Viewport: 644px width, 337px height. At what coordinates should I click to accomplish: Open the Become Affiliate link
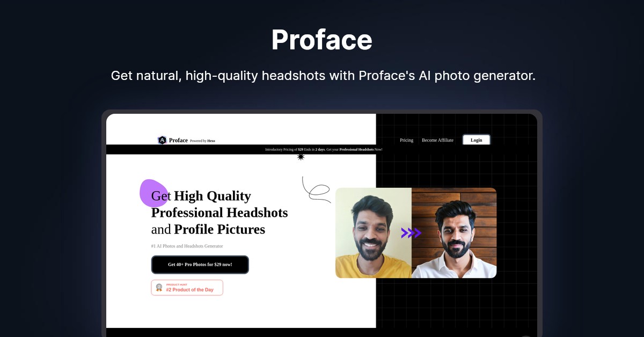pyautogui.click(x=437, y=140)
